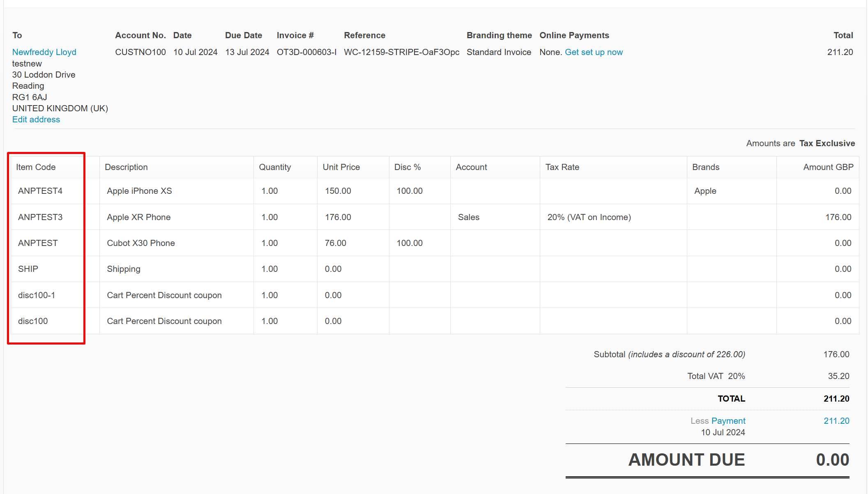
Task: Click the Tax Rate column header
Action: point(562,167)
